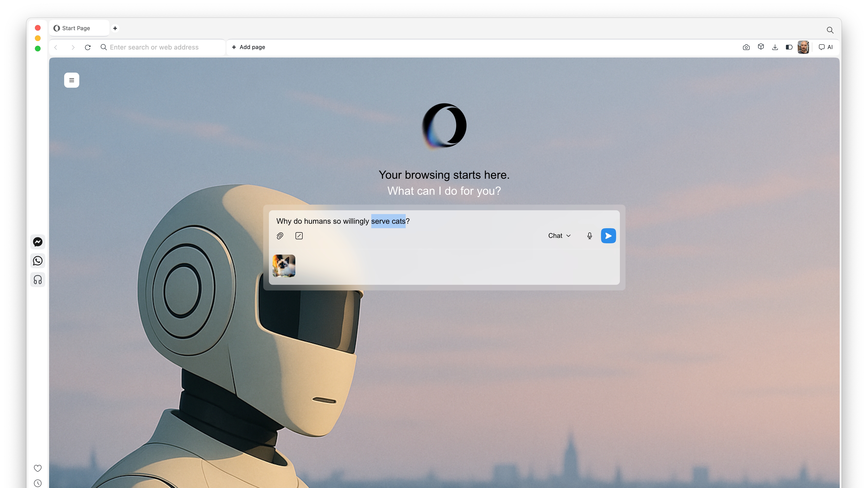Click the attached cat image thumbnail

pyautogui.click(x=284, y=266)
